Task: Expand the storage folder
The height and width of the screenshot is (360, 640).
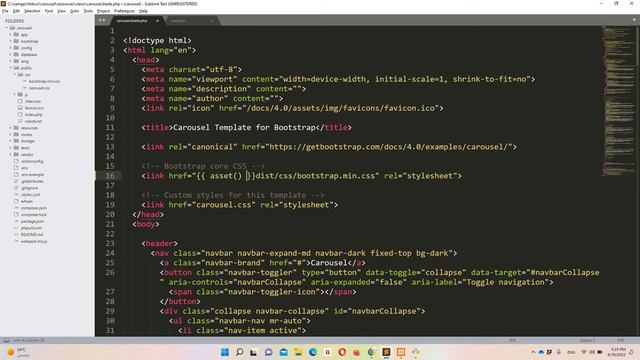Action: pyautogui.click(x=11, y=141)
